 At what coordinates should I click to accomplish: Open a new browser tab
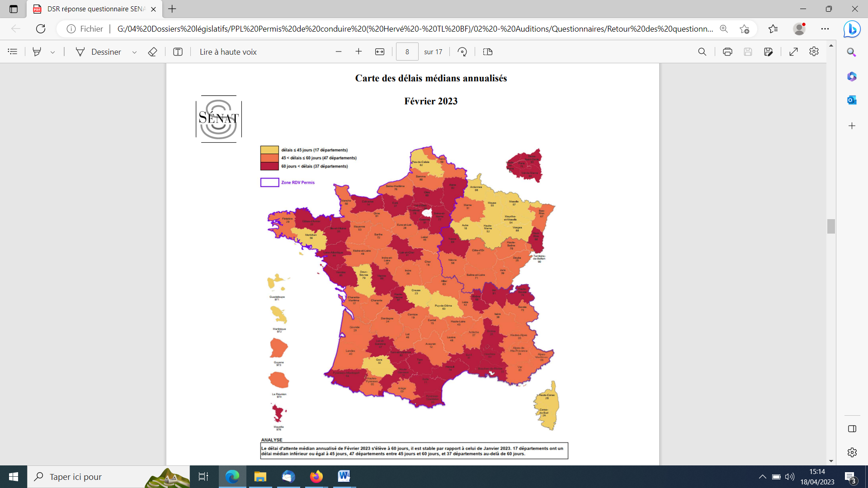(x=172, y=9)
